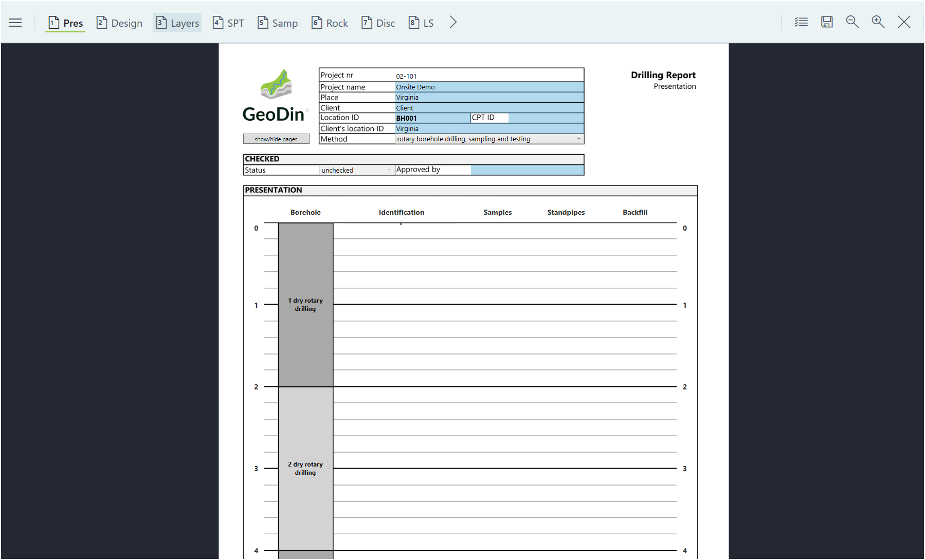Edit the Project name field
The height and width of the screenshot is (560, 925).
pos(488,87)
